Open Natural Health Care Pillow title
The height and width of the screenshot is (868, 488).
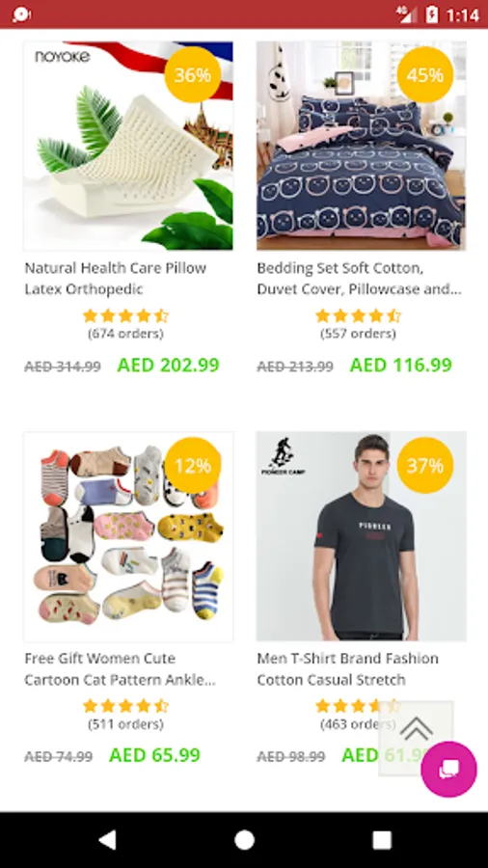[x=116, y=279]
